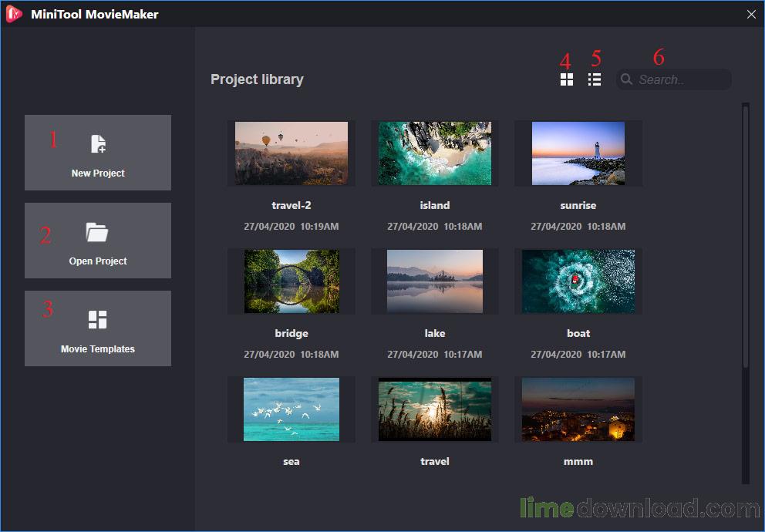Open the bridge project thumbnail
765x532 pixels.
point(292,281)
